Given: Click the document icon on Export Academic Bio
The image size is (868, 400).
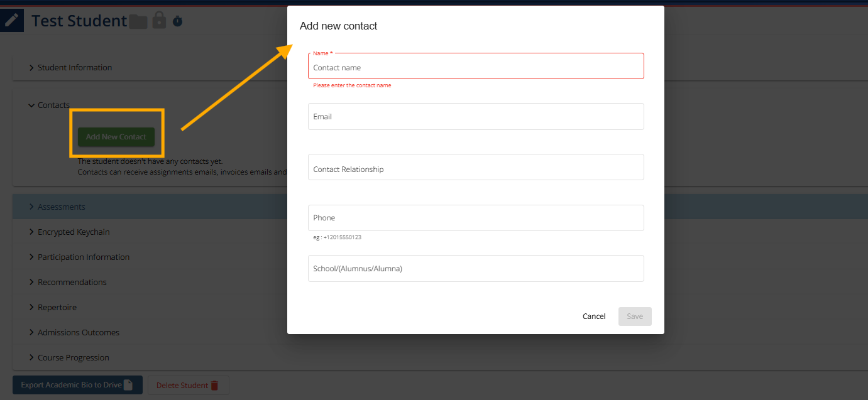Looking at the screenshot, I should tap(128, 385).
